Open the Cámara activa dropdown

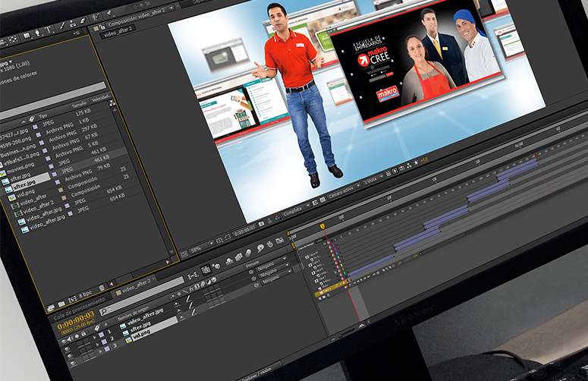coord(344,190)
